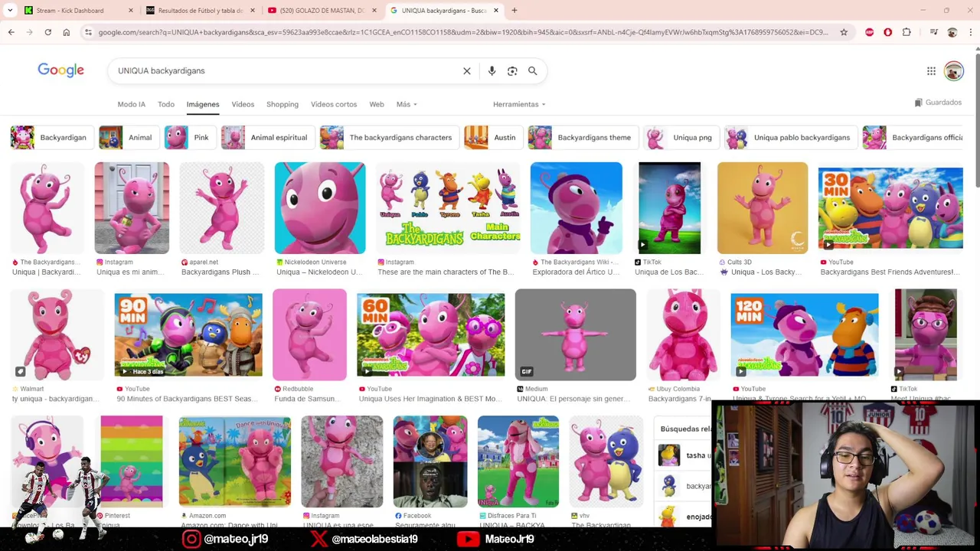The width and height of the screenshot is (980, 551).
Task: Close the Stream - Kick Dashboard tab
Action: (x=131, y=11)
